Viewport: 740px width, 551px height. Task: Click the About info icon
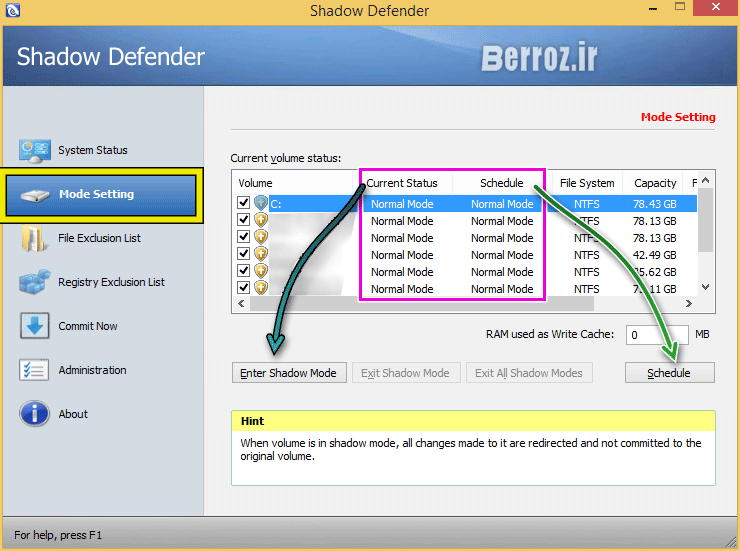pyautogui.click(x=34, y=414)
